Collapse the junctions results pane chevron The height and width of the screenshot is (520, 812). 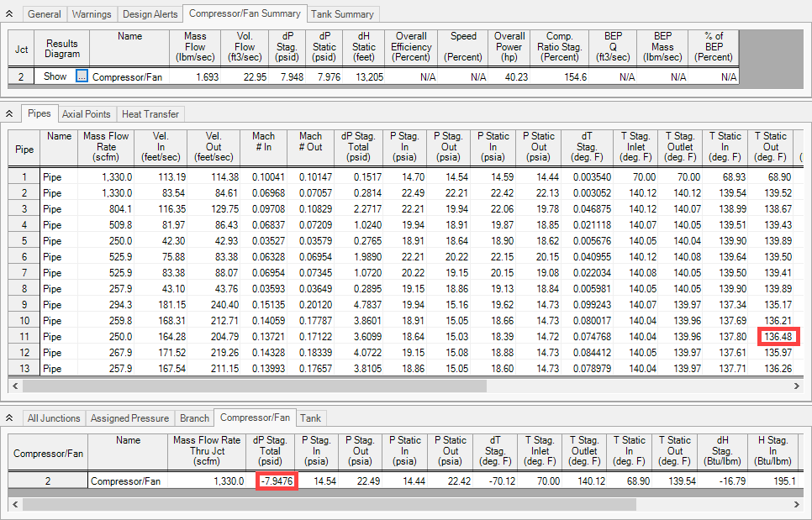coord(9,418)
